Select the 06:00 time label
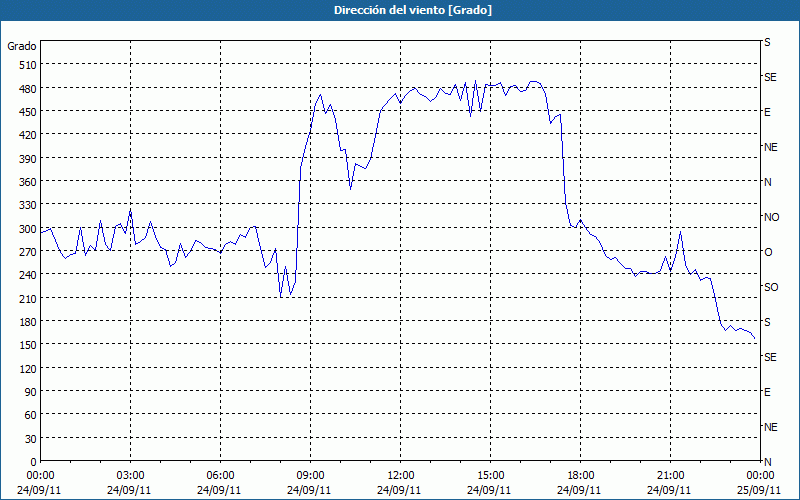 220,476
